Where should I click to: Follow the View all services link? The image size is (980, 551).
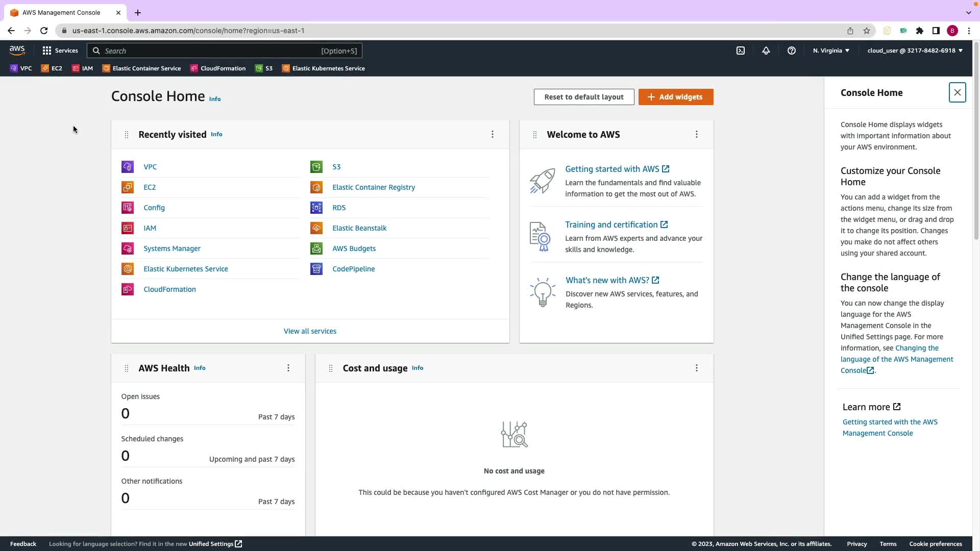[310, 331]
